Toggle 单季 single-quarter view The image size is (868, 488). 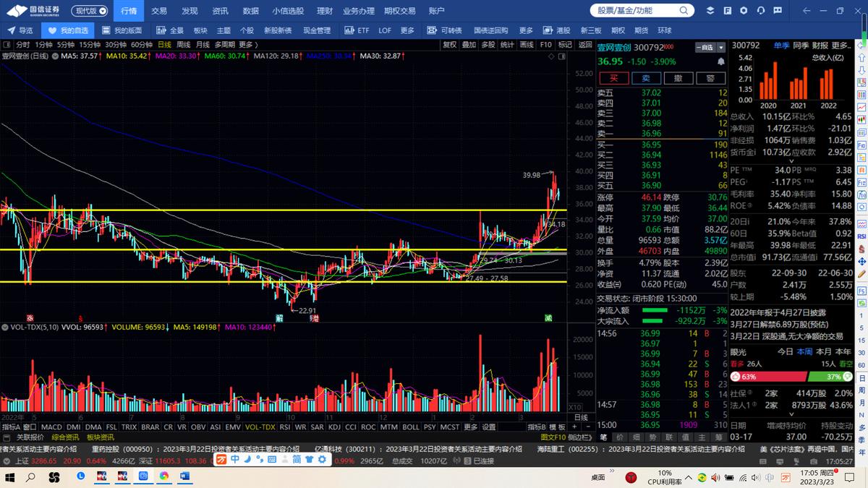coord(781,45)
